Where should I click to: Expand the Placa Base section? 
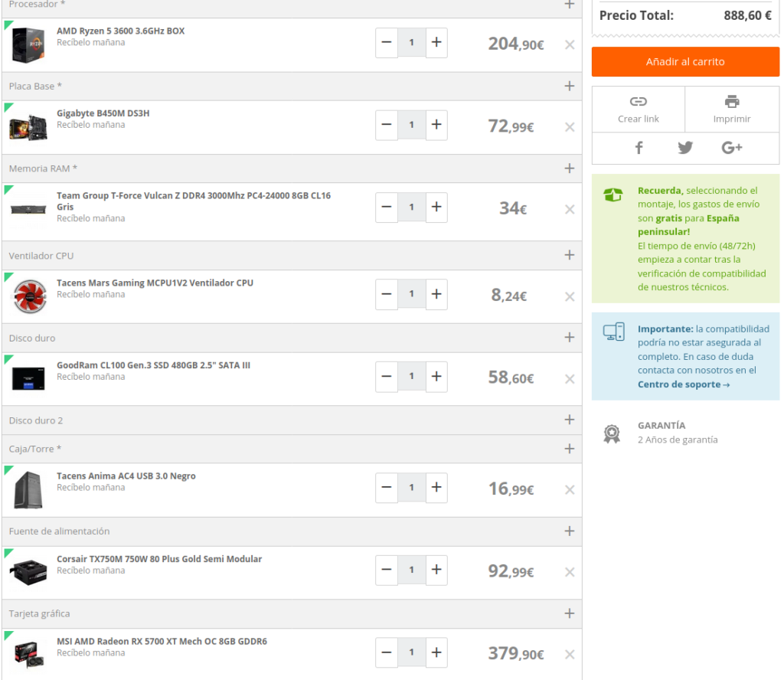coord(570,86)
